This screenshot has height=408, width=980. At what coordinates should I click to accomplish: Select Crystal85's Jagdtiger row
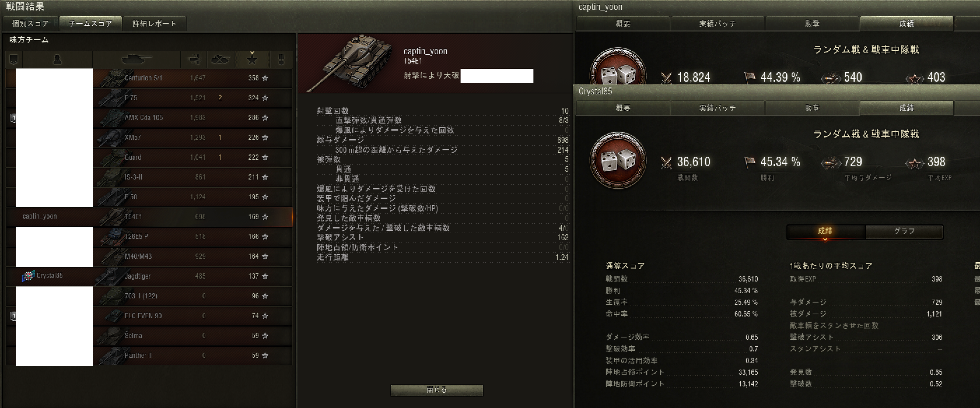coord(149,276)
